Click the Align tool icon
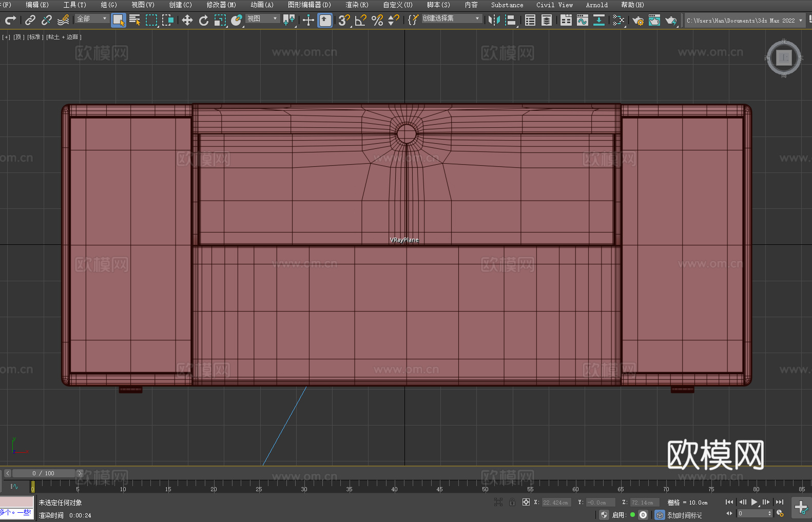 [x=511, y=20]
